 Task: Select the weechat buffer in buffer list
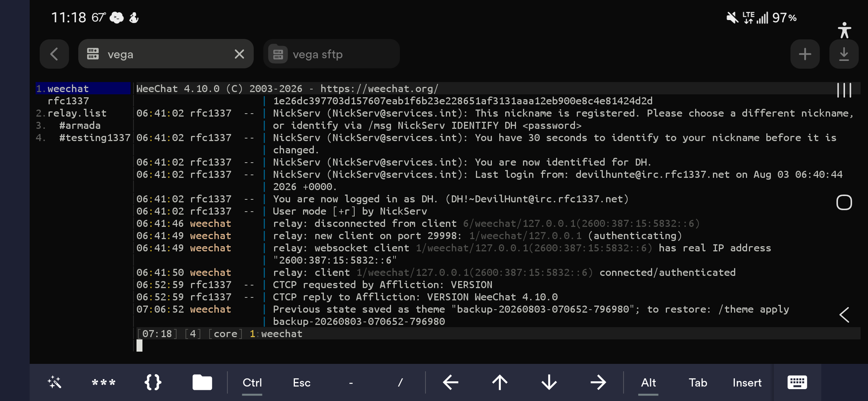click(x=83, y=88)
